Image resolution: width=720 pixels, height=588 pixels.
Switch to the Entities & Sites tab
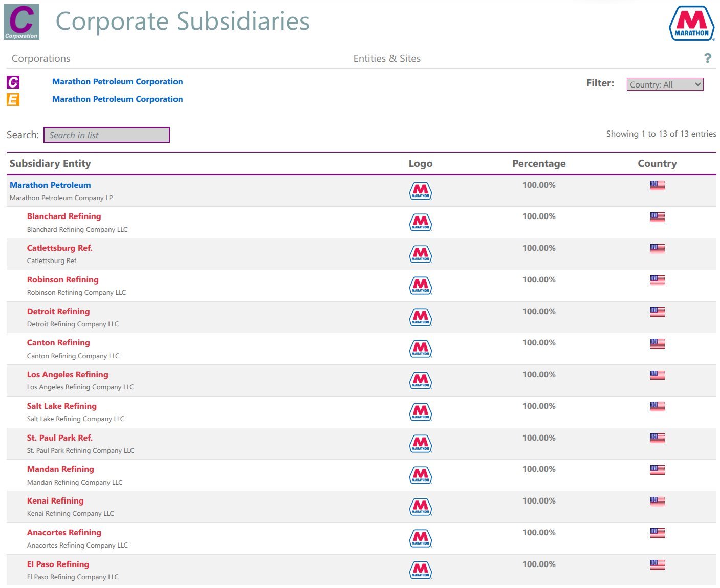tap(387, 59)
